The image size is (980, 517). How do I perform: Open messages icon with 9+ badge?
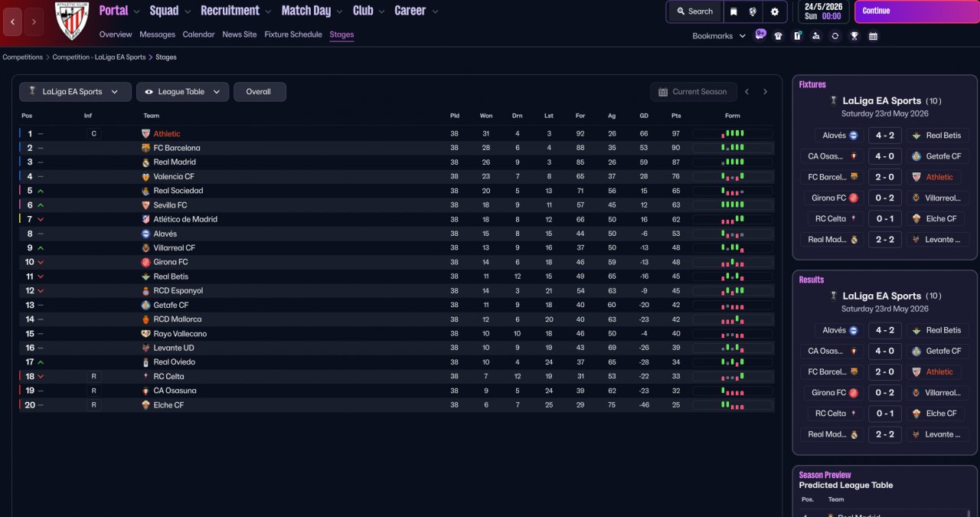pos(760,34)
